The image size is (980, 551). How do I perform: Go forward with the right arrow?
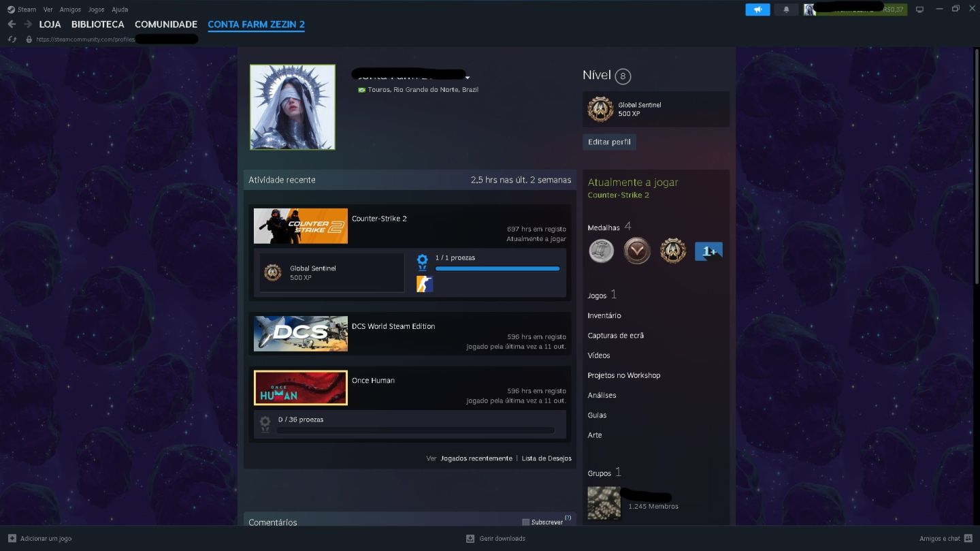coord(28,24)
